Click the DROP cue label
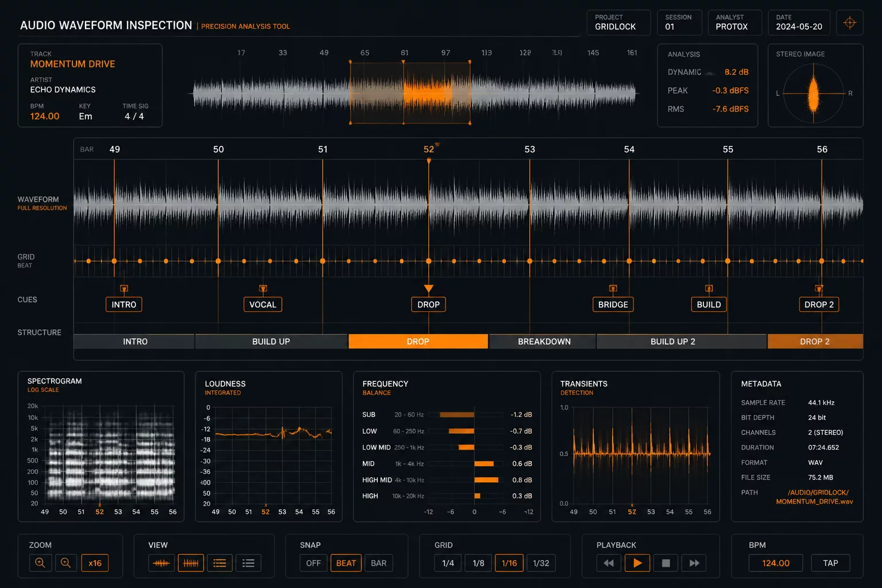Viewport: 882px width, 588px height. [428, 304]
